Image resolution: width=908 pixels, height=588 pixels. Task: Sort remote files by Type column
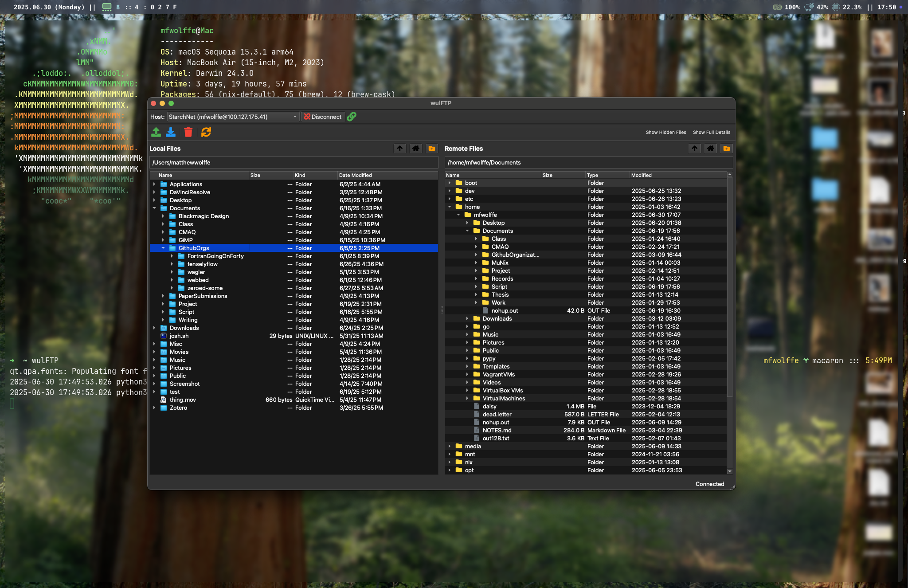[x=607, y=175]
